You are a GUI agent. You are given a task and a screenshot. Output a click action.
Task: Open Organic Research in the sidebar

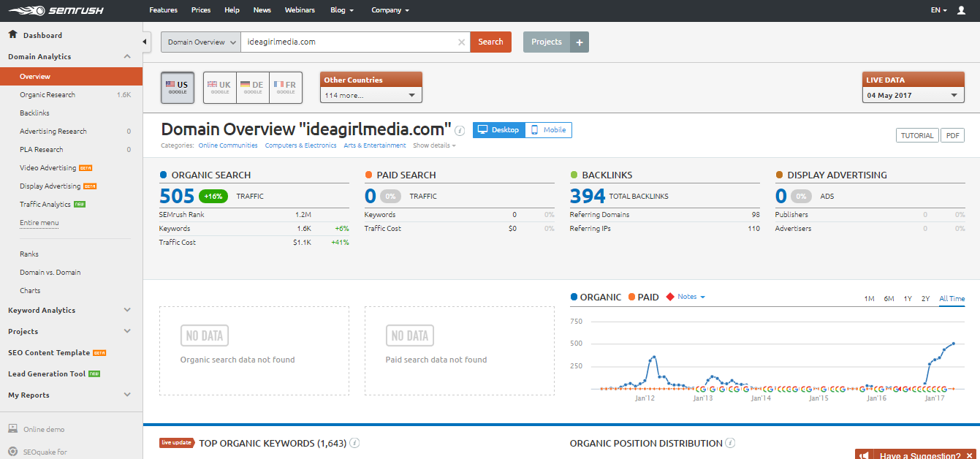(48, 94)
